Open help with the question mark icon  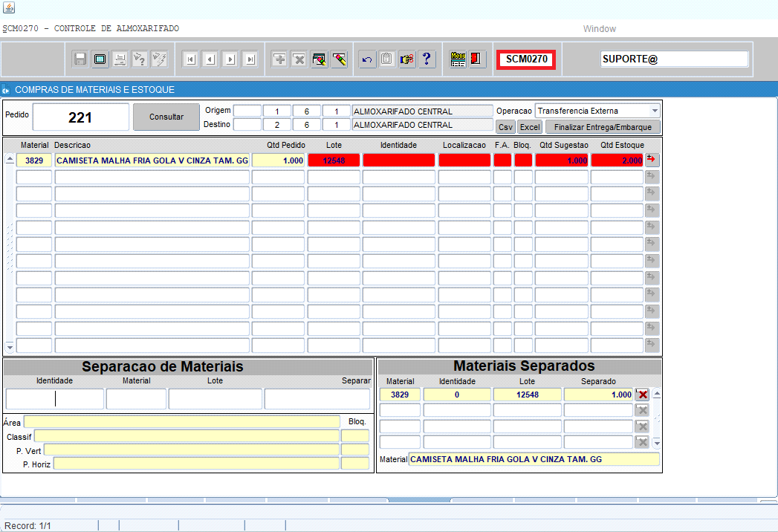tap(427, 59)
